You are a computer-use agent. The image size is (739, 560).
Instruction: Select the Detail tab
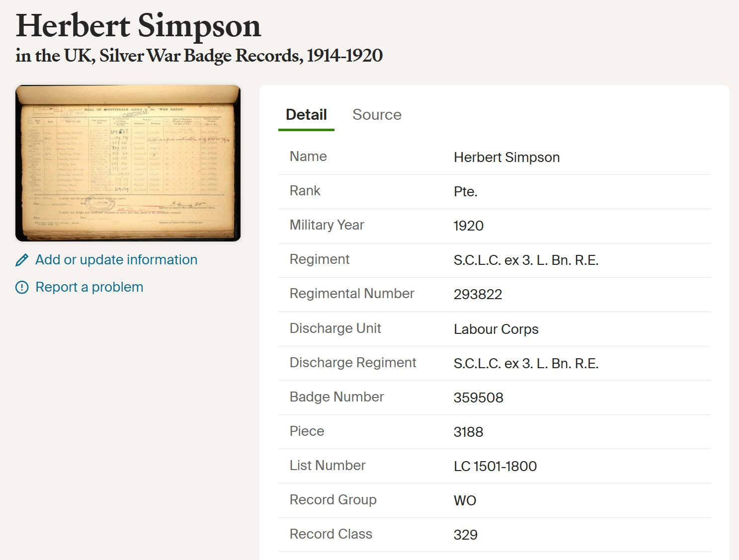pos(306,115)
